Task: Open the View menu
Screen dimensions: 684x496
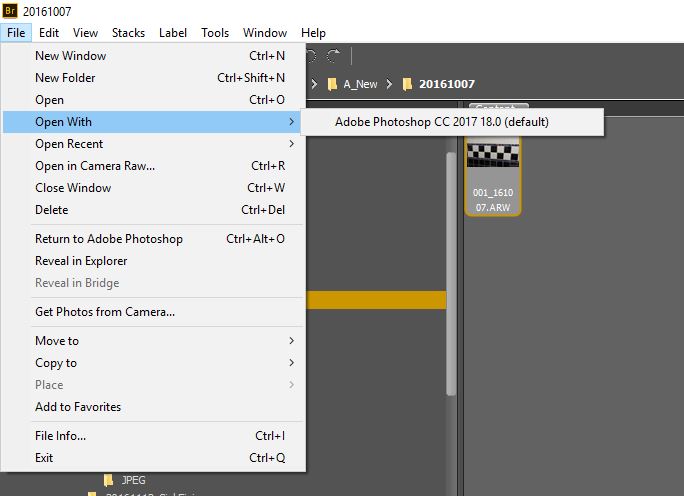Action: [x=86, y=33]
